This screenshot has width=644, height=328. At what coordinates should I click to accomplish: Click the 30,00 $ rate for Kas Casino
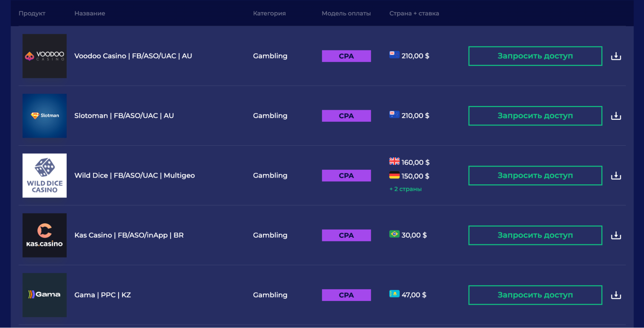click(x=414, y=235)
